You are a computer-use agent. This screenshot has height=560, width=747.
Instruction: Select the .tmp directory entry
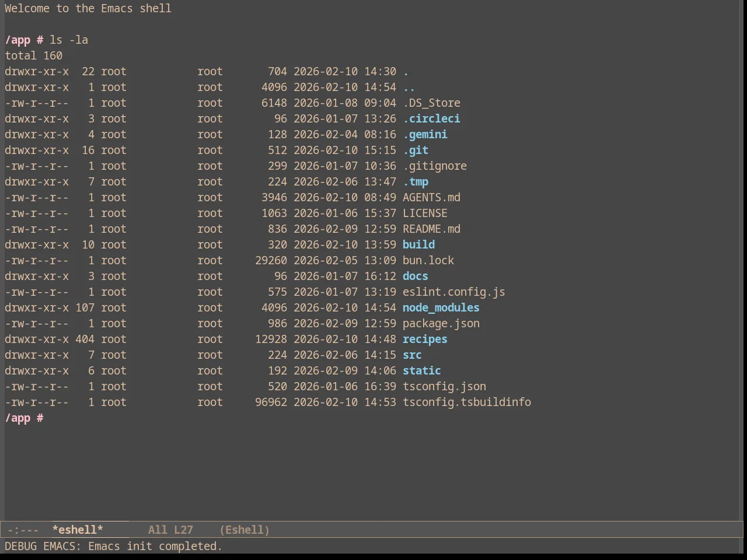[416, 181]
